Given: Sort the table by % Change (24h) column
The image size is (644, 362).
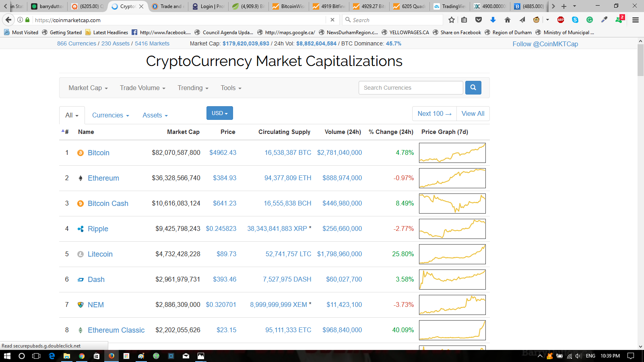Looking at the screenshot, I should pos(391,132).
